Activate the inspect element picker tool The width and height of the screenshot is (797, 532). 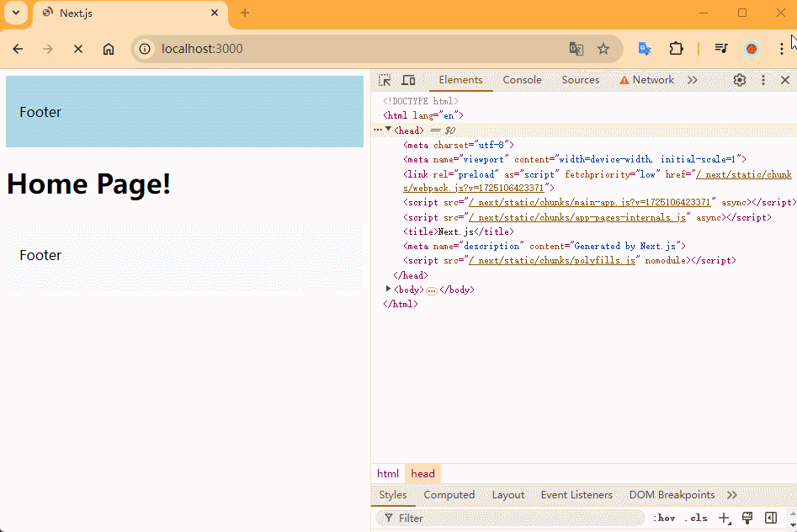tap(385, 80)
